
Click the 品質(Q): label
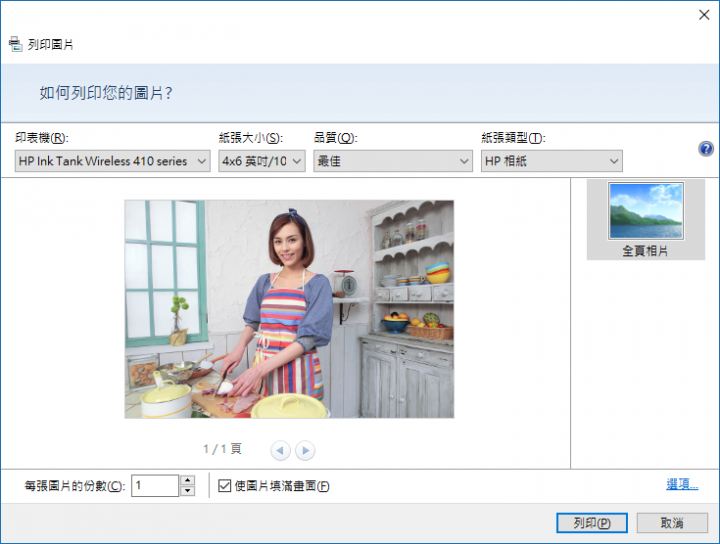(336, 138)
